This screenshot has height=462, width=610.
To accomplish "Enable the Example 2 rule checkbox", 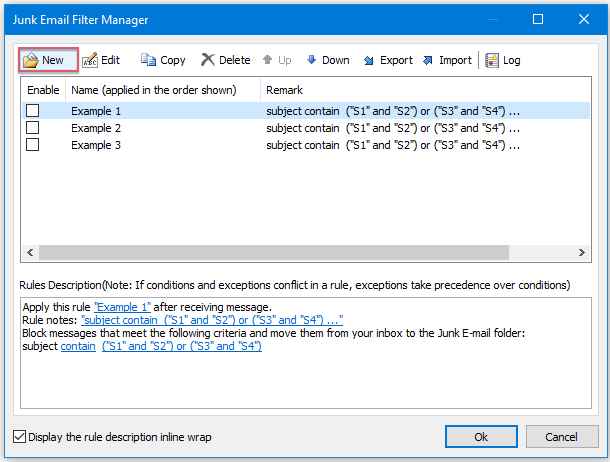I will point(33,128).
